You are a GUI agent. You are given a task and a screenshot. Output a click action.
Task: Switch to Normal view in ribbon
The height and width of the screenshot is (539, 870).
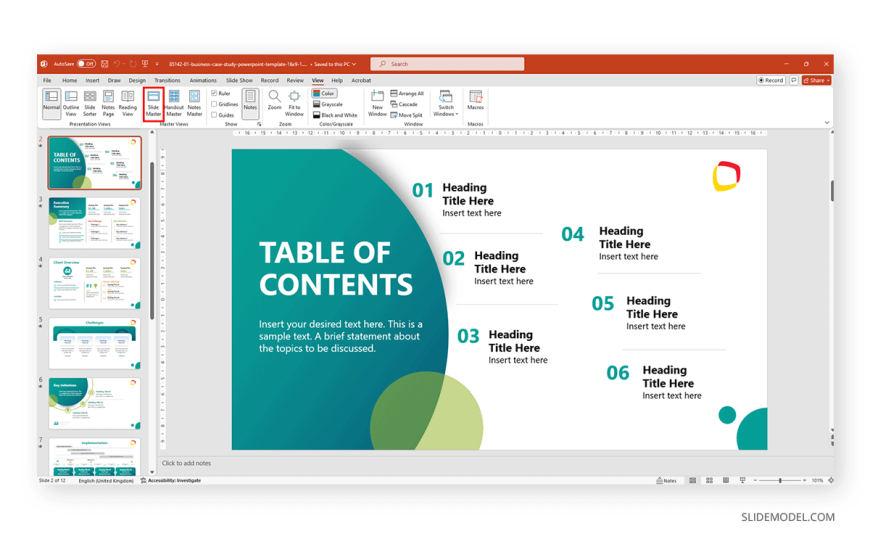[51, 103]
